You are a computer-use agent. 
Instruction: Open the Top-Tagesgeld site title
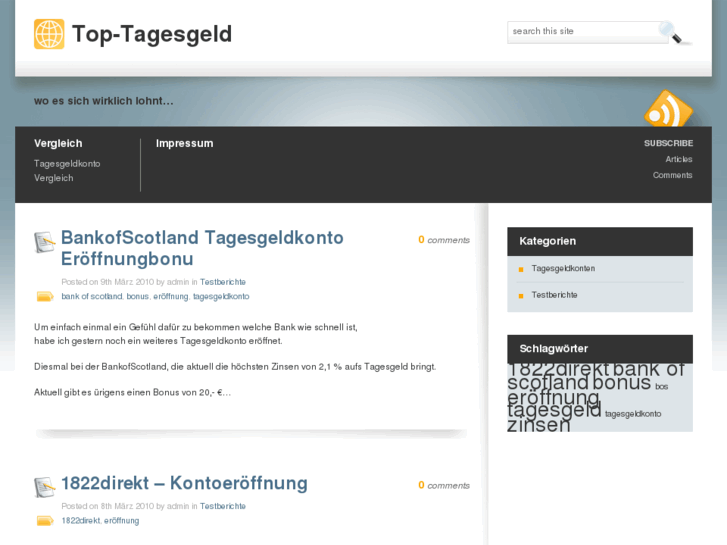152,34
